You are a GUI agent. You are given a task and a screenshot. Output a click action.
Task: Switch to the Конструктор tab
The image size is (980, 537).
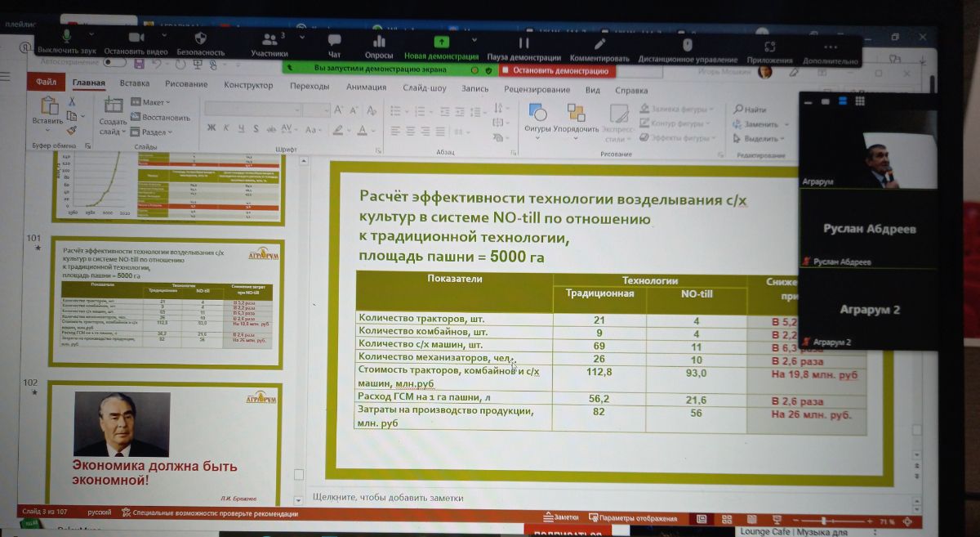pyautogui.click(x=248, y=85)
